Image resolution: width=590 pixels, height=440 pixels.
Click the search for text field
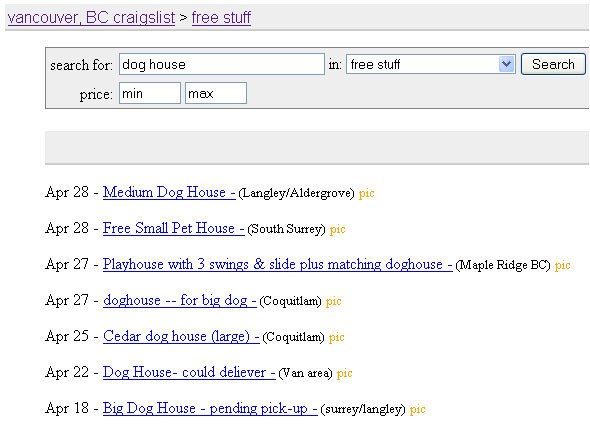coord(222,64)
